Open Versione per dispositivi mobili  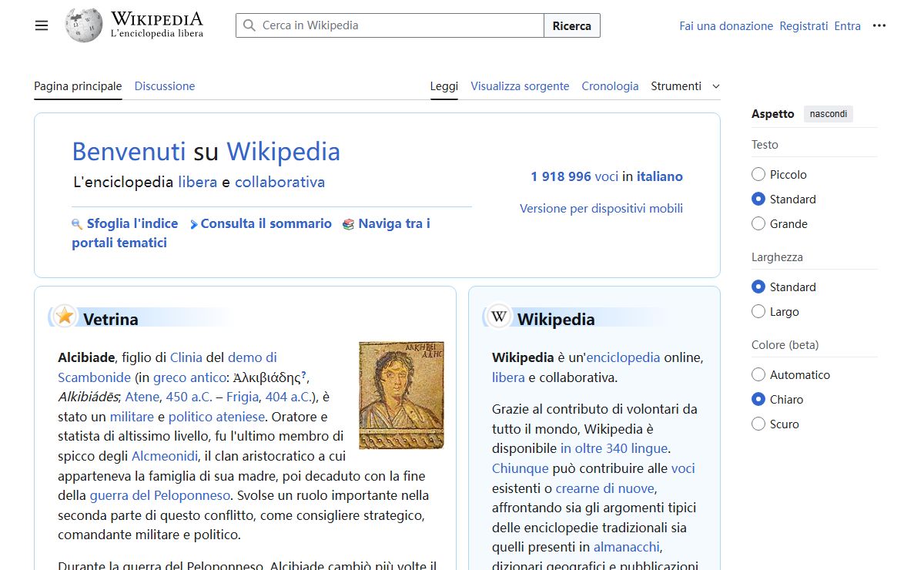tap(601, 209)
